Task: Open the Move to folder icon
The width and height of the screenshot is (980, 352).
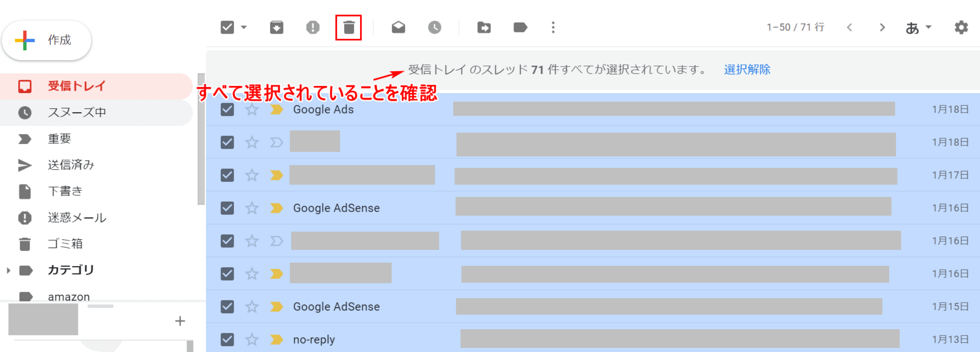Action: coord(484,27)
